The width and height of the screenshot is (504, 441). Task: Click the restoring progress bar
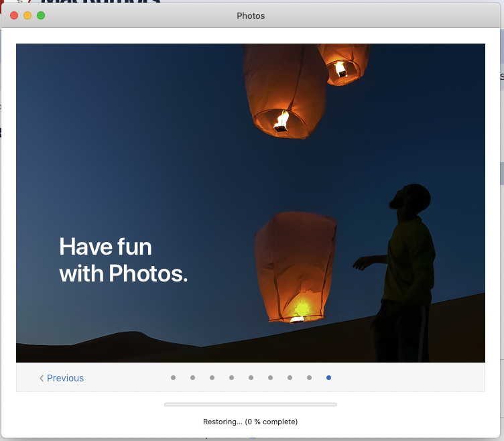[251, 404]
